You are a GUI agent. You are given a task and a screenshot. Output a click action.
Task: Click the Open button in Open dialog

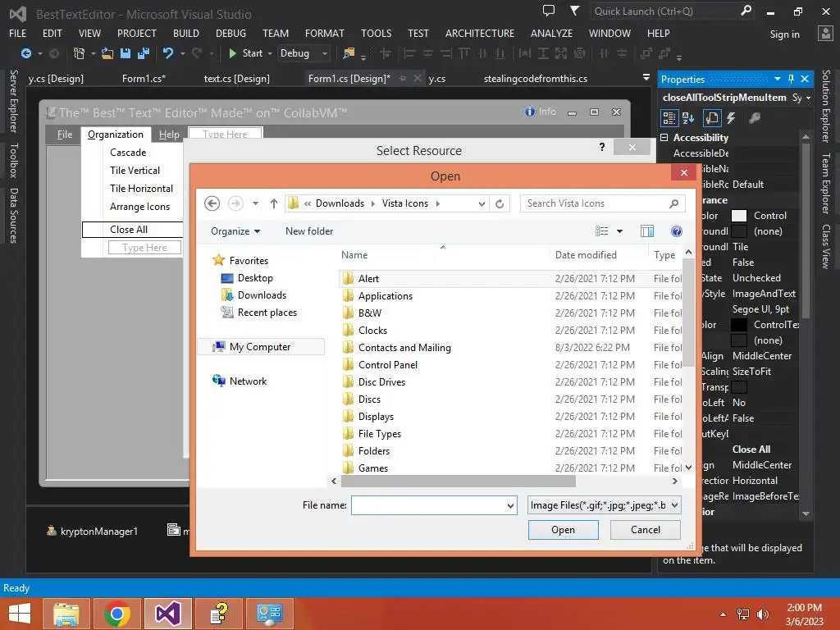(x=563, y=530)
